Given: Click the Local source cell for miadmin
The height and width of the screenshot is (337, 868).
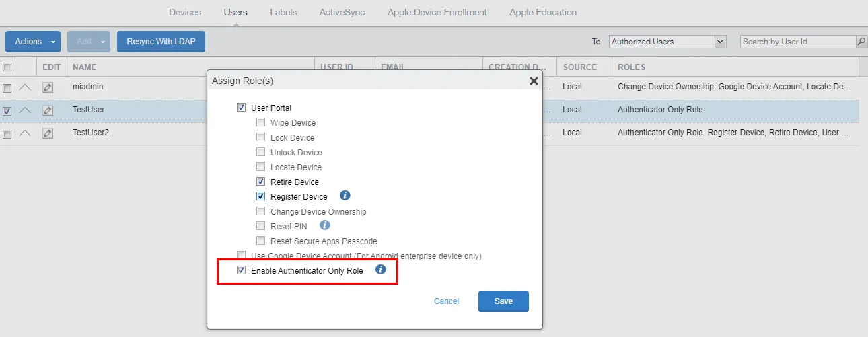Looking at the screenshot, I should point(572,87).
